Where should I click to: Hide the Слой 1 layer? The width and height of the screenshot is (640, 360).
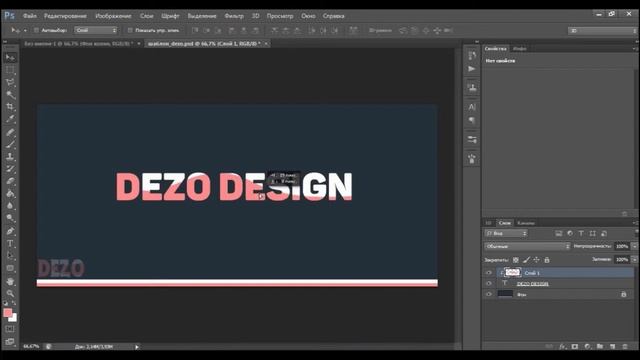tap(489, 273)
